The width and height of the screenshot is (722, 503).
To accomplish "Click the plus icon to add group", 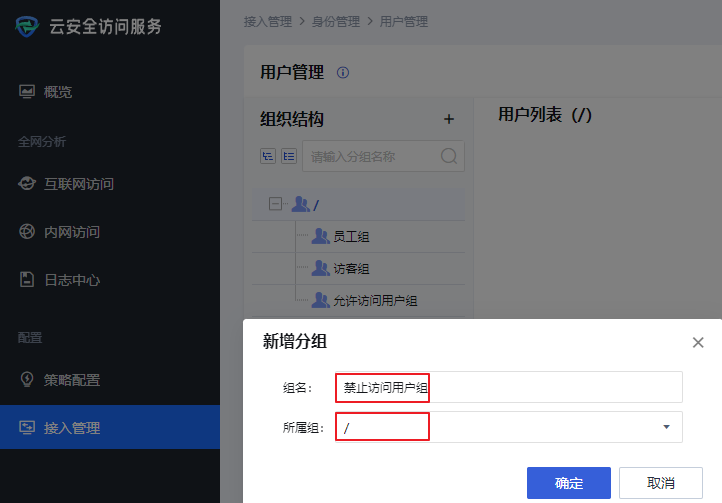I will [x=449, y=120].
